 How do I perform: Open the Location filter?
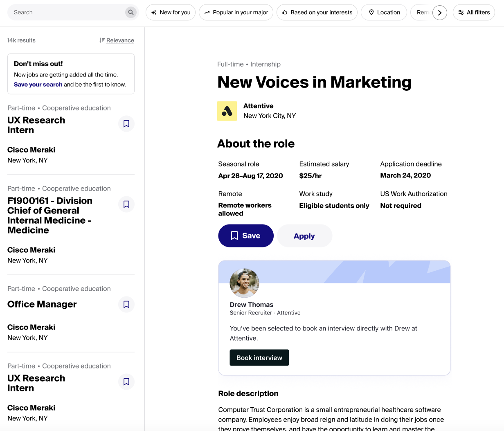pyautogui.click(x=384, y=12)
